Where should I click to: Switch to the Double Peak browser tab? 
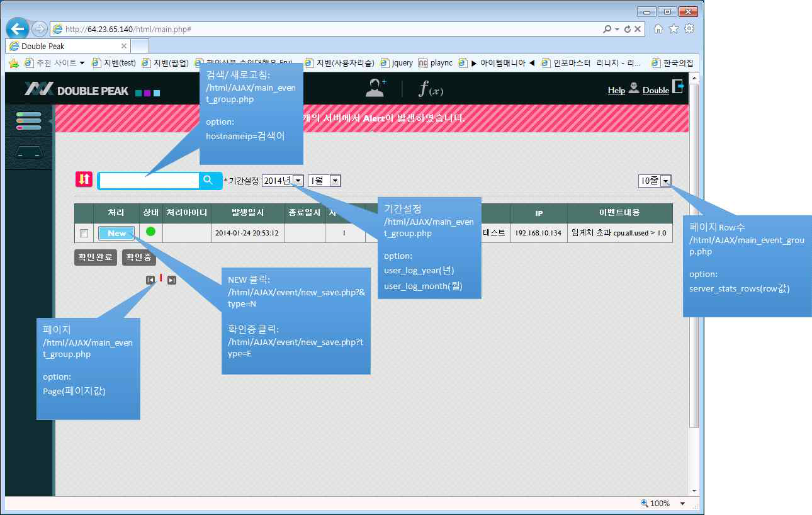[68, 46]
